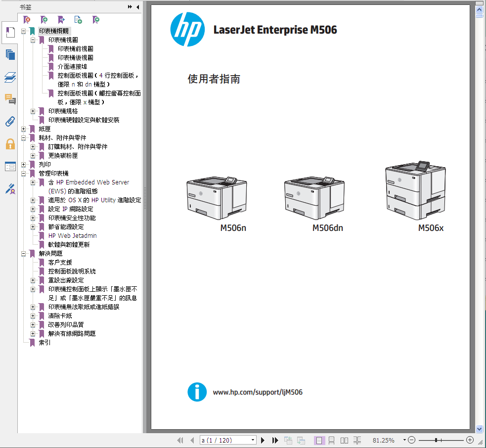Open the Bookmarks pane from the sidebar

[x=10, y=32]
